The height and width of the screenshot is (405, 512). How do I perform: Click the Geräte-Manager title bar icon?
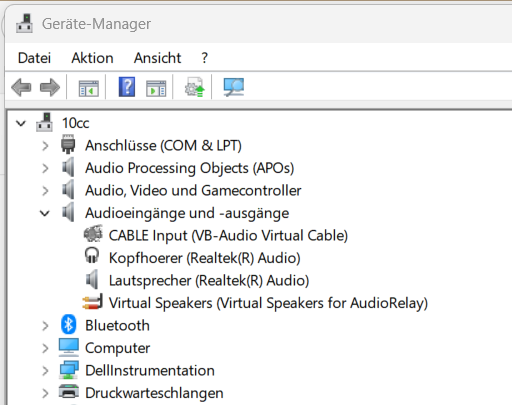(x=24, y=23)
